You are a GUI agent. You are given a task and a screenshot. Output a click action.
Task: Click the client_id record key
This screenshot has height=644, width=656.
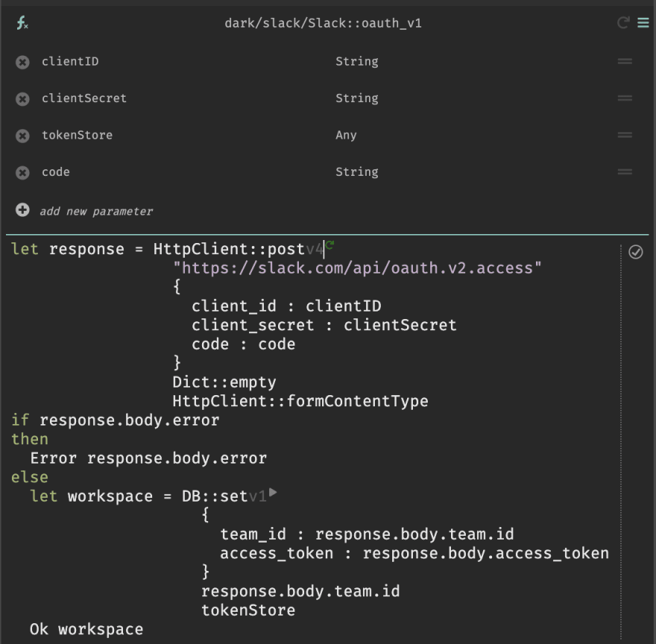click(234, 306)
